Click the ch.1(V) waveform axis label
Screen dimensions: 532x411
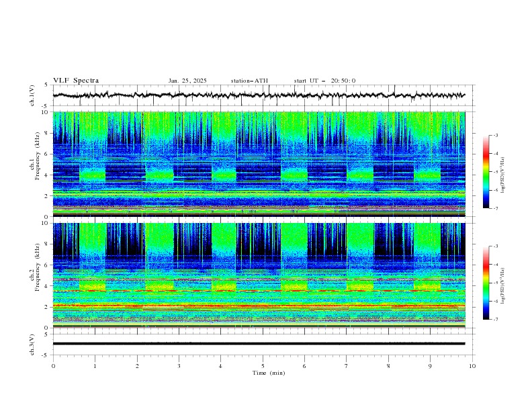pyautogui.click(x=32, y=95)
